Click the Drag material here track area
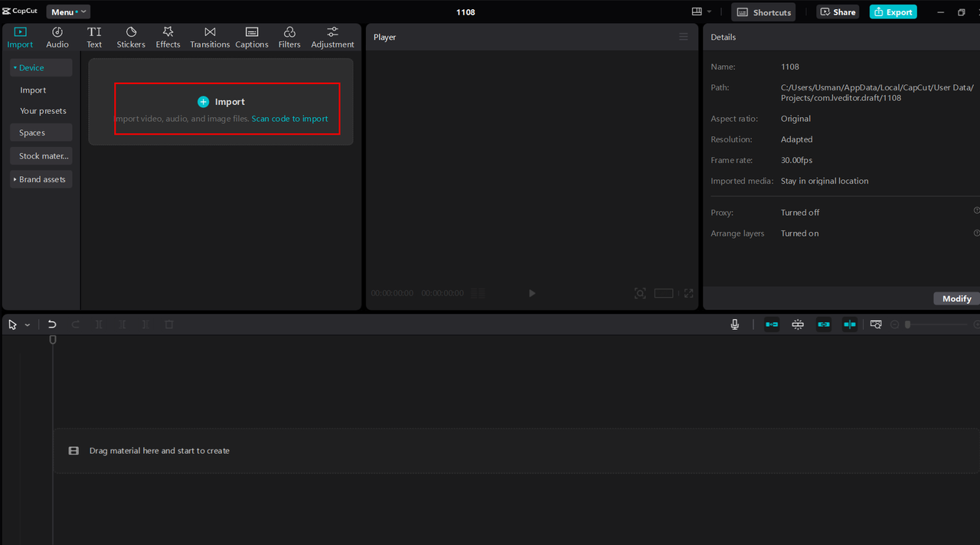 [x=516, y=451]
